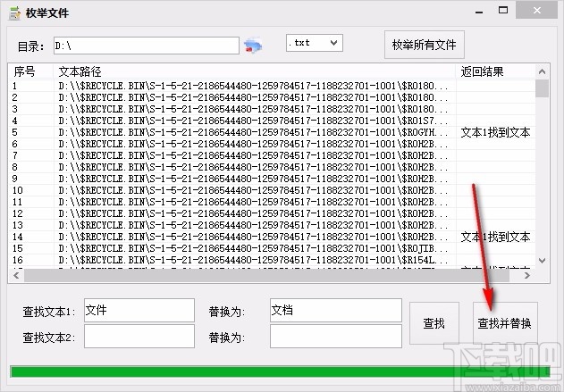Click the list's scroll up arrow

click(542, 71)
